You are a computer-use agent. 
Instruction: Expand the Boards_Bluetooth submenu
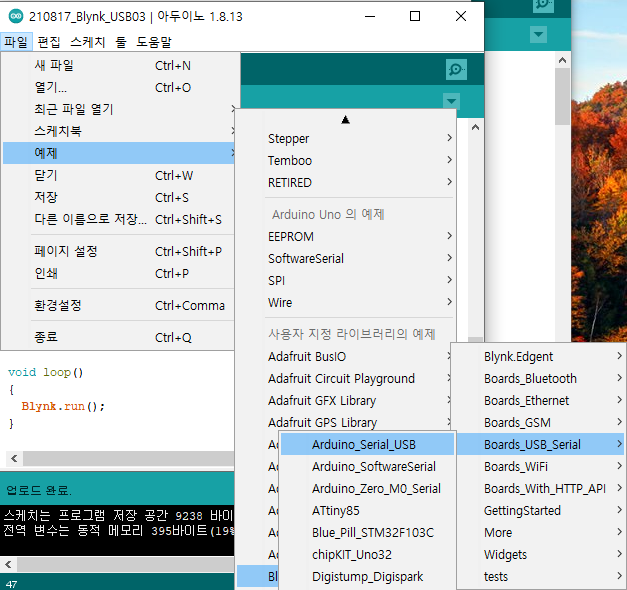540,378
